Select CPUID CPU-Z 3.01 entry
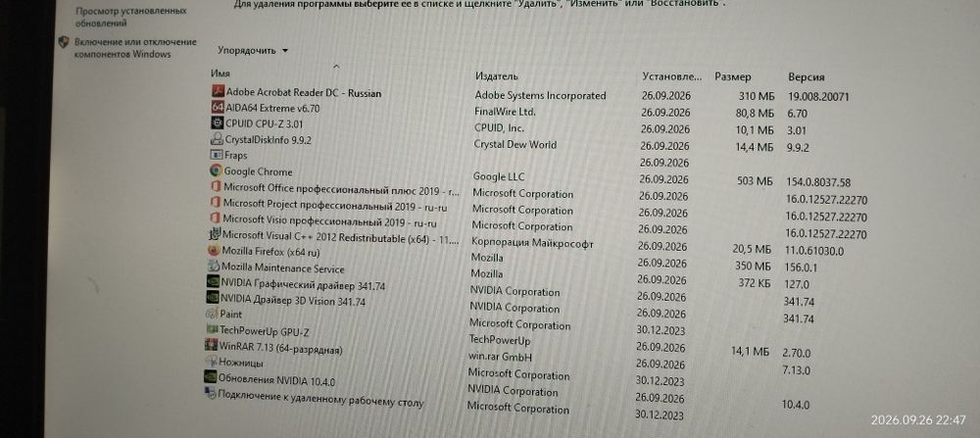This screenshot has width=980, height=438. [x=264, y=123]
